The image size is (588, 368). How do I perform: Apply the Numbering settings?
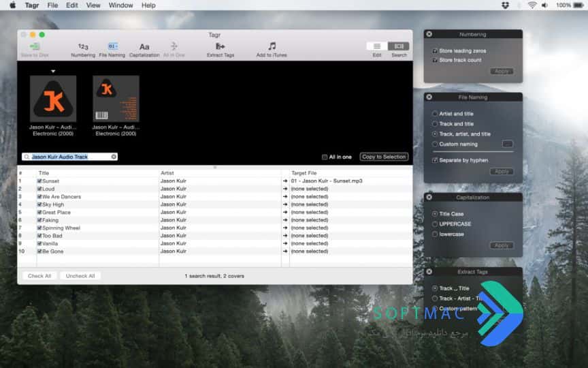coord(502,72)
